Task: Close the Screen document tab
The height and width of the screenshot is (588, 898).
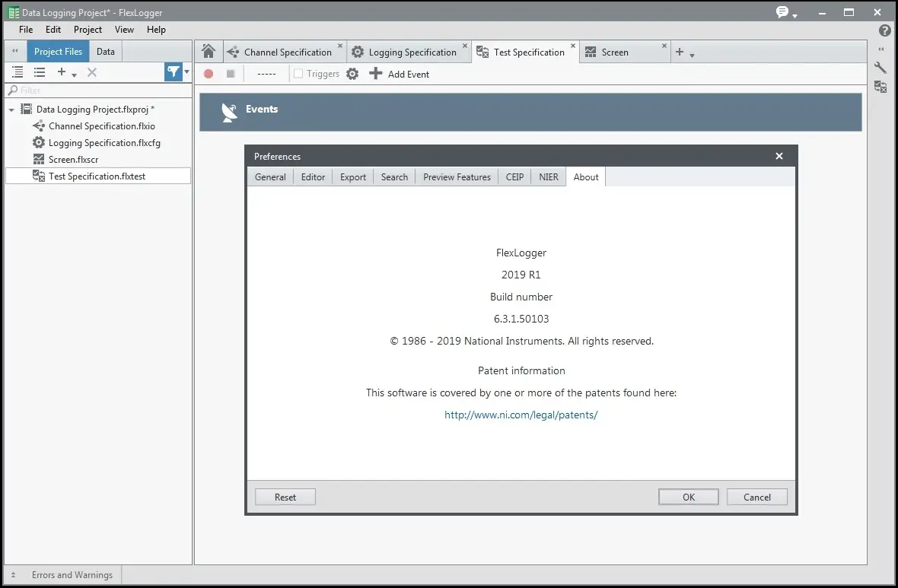Action: [x=664, y=46]
